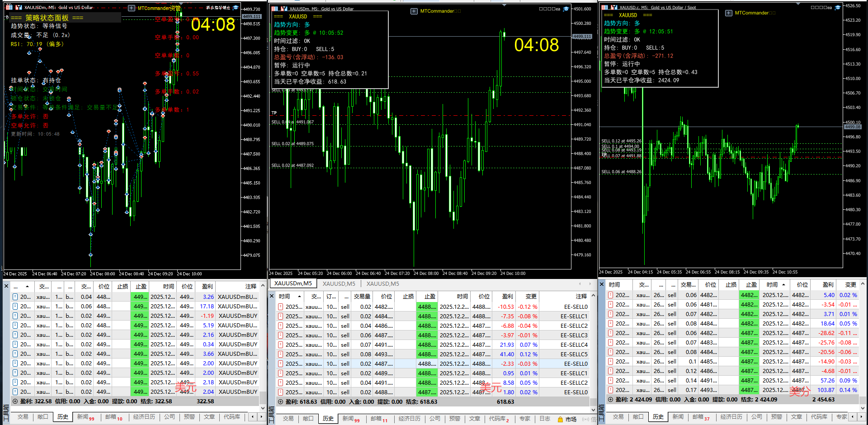
Task: Select the EE-SELLC5 comment cell
Action: [565, 354]
